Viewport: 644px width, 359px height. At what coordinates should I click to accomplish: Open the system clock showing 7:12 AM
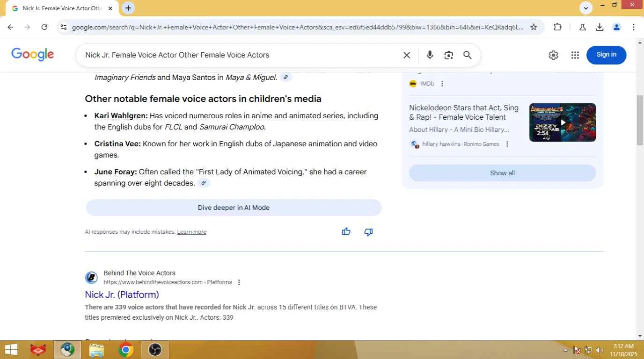click(622, 350)
